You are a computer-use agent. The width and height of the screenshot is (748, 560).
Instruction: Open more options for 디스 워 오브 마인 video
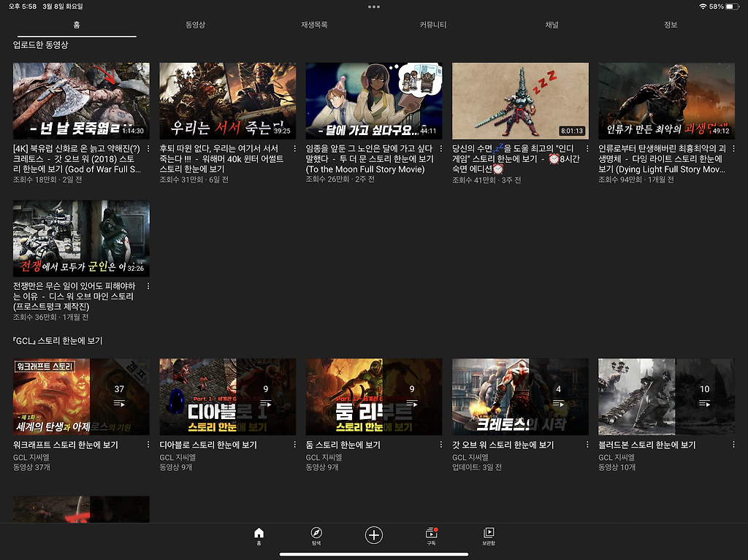pos(148,286)
